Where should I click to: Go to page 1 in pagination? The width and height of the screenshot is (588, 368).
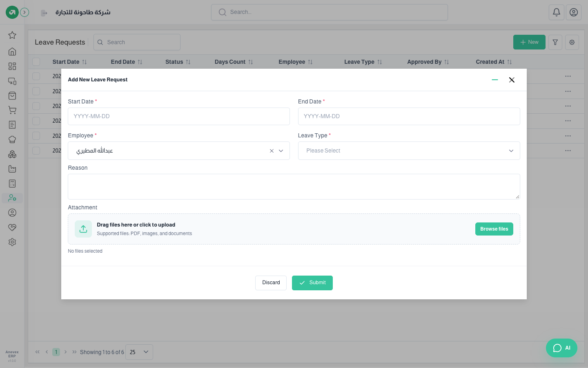tap(56, 352)
